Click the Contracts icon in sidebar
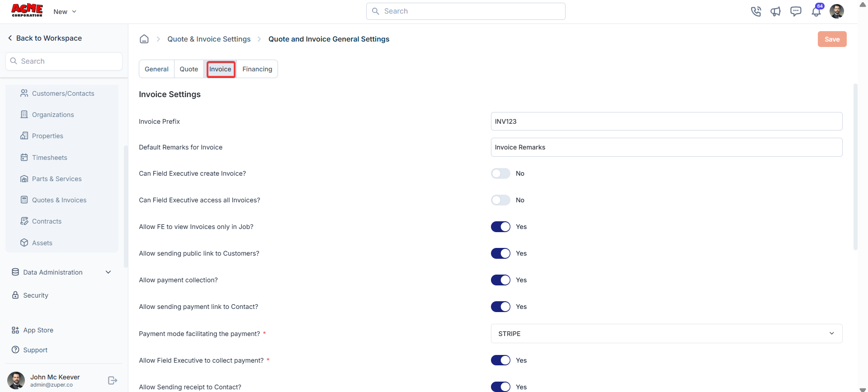 click(x=24, y=221)
